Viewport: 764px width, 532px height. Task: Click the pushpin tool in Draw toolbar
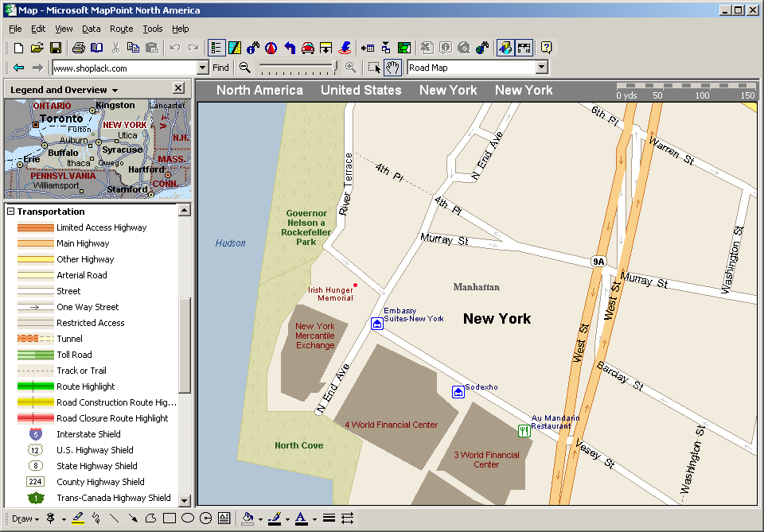click(51, 518)
